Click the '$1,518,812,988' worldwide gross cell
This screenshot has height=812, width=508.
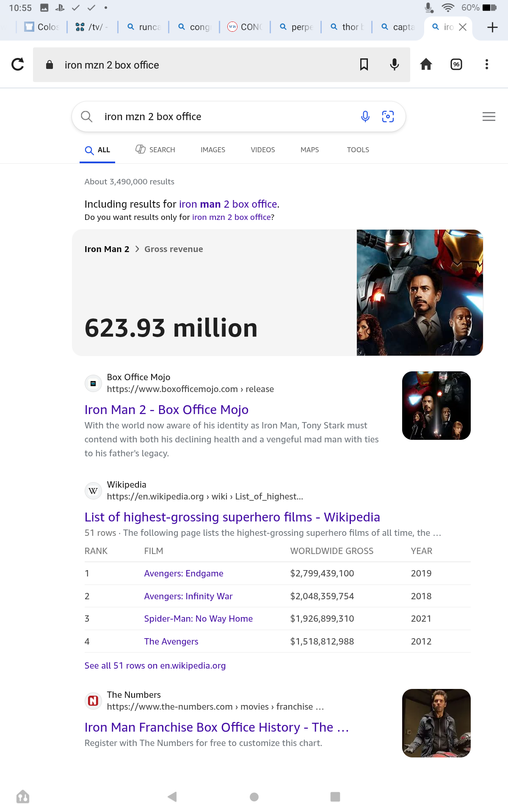[x=322, y=642]
